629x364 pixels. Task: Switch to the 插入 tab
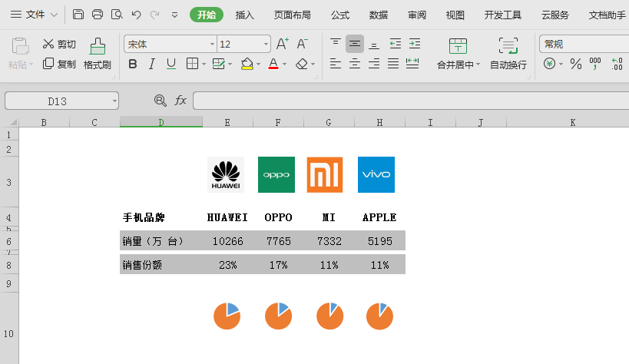click(245, 15)
